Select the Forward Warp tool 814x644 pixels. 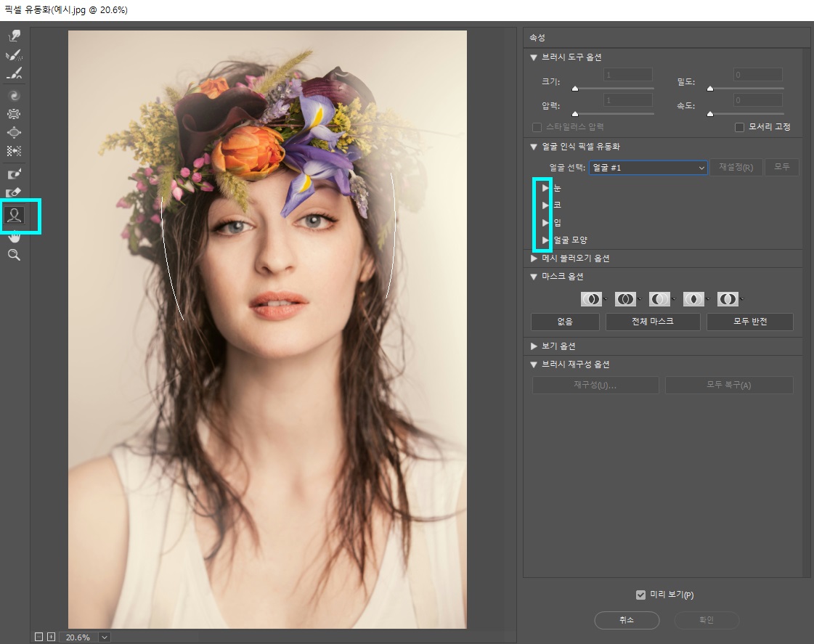14,36
